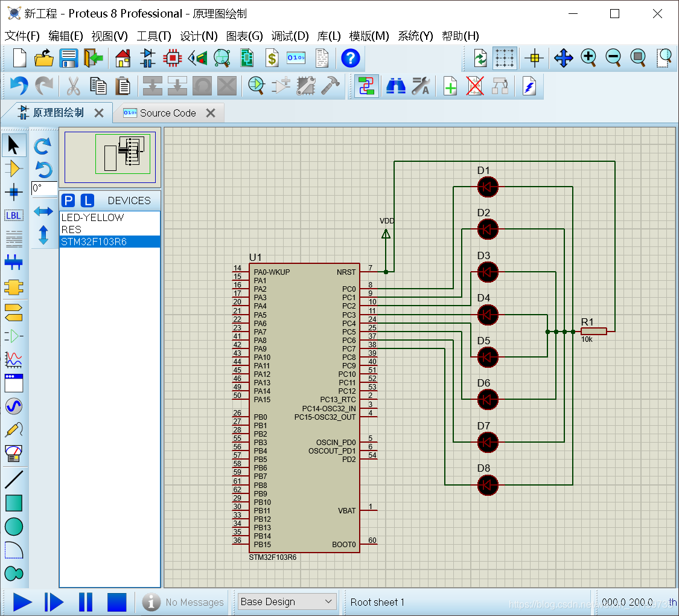Rotate clockwise icon

coord(43,146)
